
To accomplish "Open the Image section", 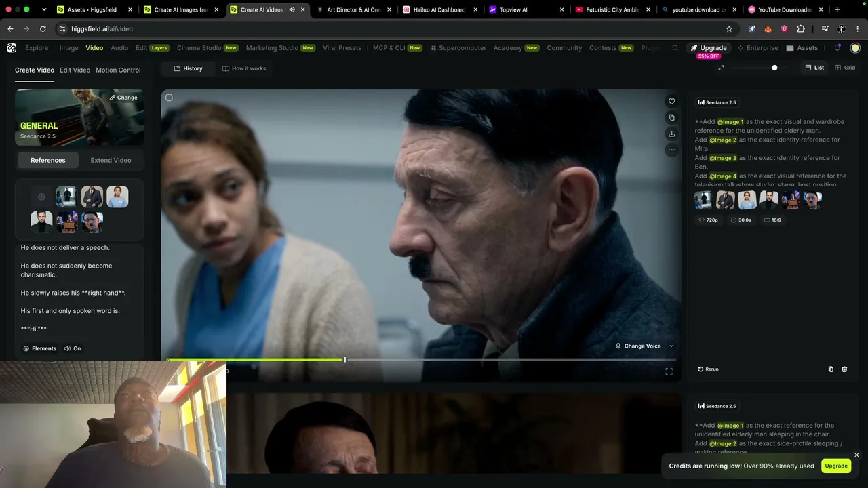I will [68, 48].
